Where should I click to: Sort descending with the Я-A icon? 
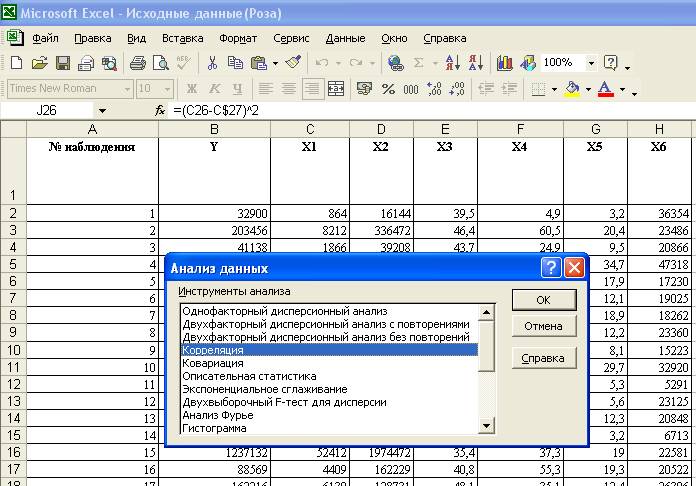tap(475, 63)
